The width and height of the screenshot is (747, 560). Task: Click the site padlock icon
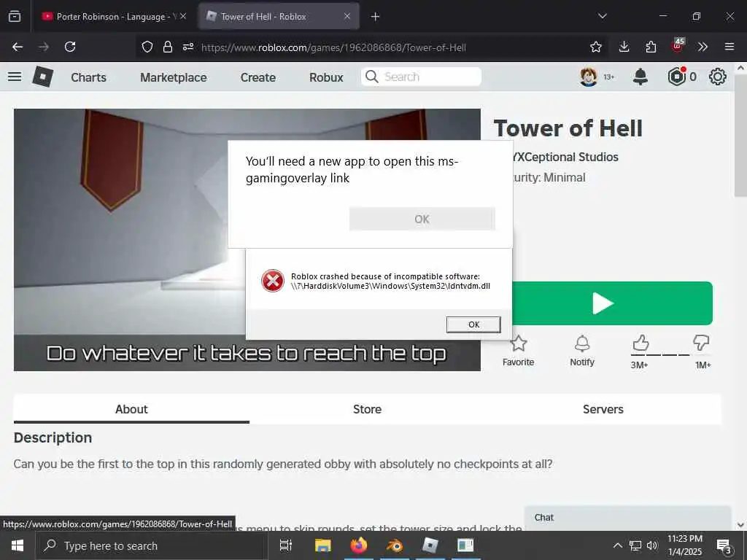click(168, 47)
